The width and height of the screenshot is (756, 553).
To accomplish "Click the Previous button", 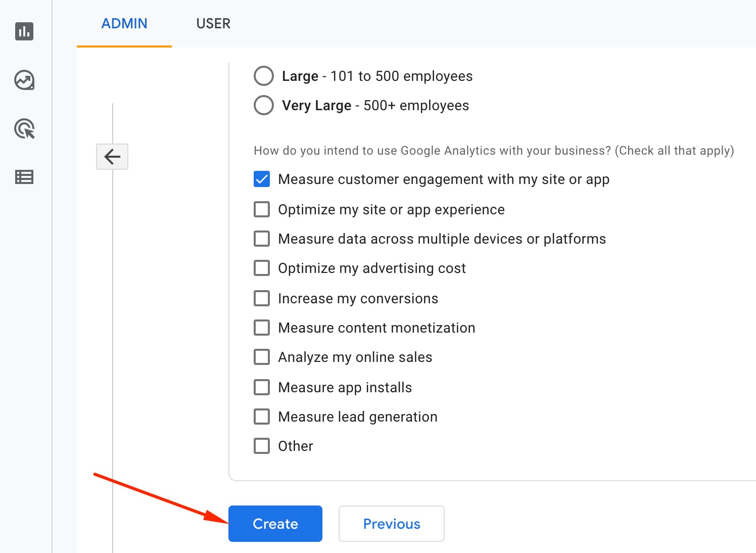I will [391, 524].
